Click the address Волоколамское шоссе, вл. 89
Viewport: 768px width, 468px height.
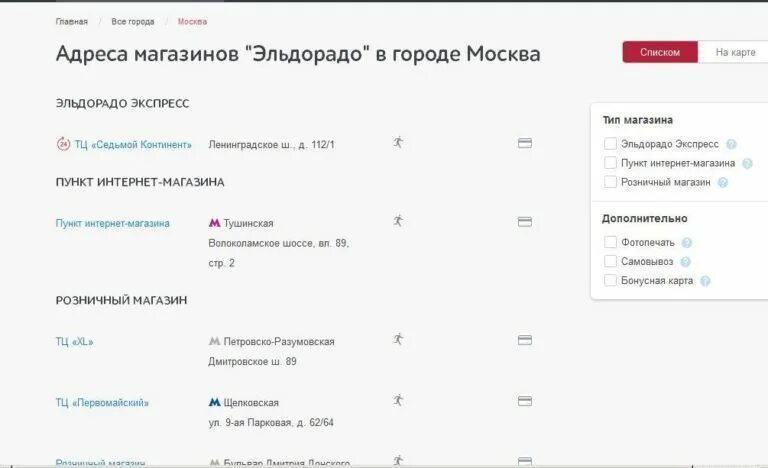point(278,243)
